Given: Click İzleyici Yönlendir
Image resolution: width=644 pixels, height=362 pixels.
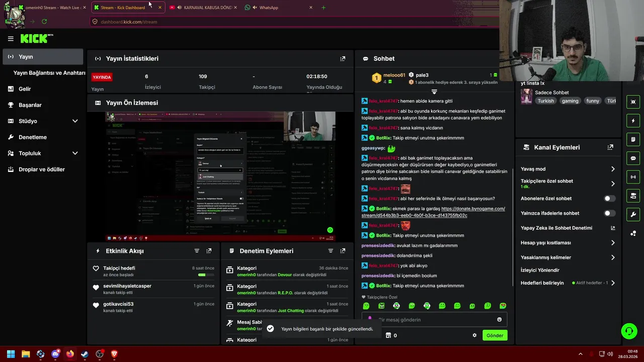Looking at the screenshot, I should [x=540, y=270].
